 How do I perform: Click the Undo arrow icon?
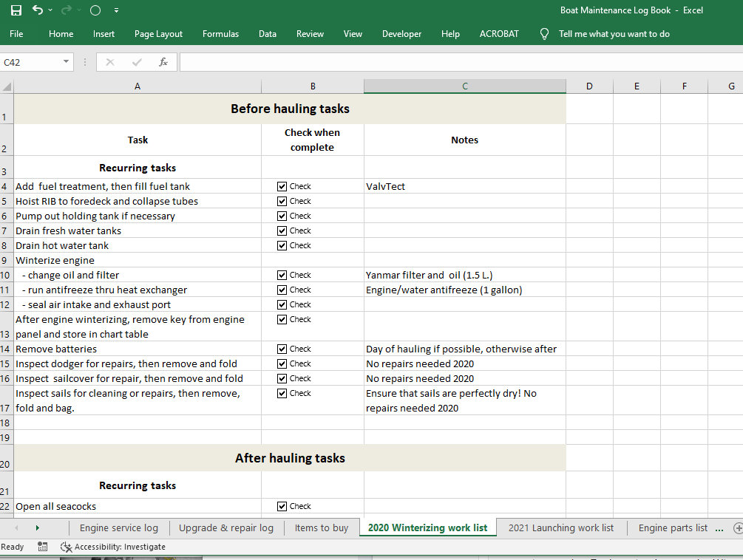point(37,10)
